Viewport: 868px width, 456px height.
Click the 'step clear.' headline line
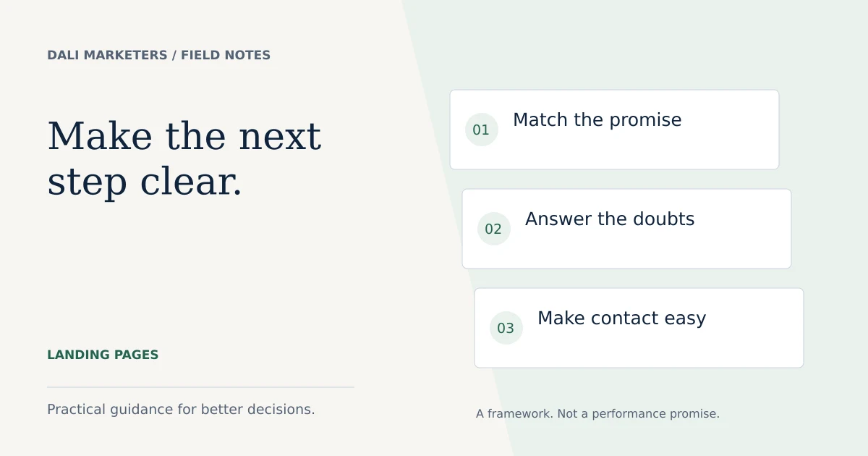(145, 182)
